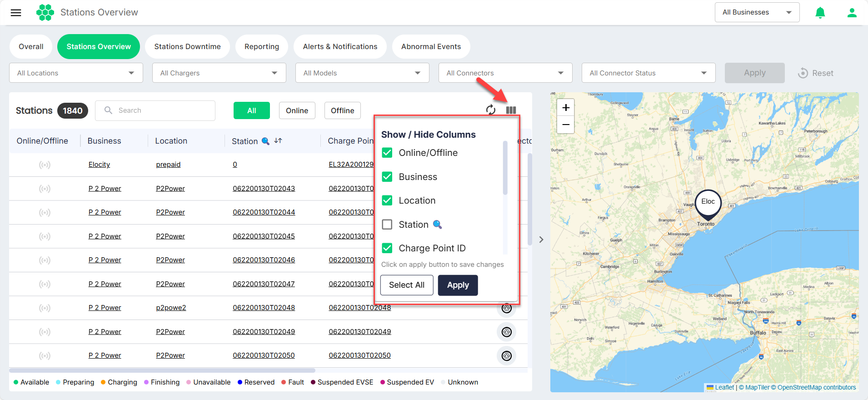Open the Abnormal Events tab

coord(431,46)
